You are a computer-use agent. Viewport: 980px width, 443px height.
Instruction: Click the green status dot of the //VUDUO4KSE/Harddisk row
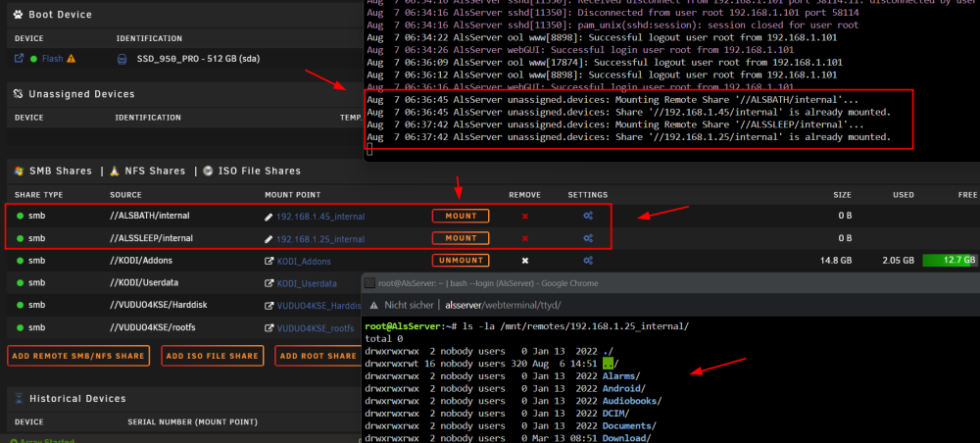pos(20,305)
